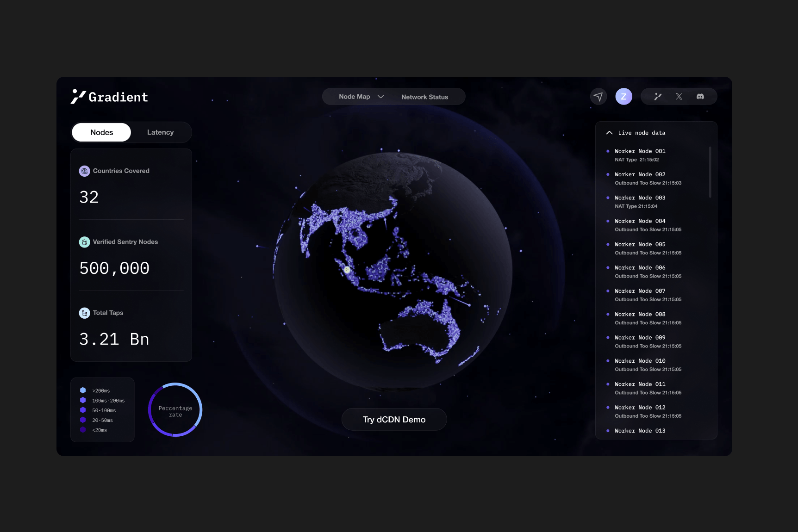Select the Worker Node 010 entry
Viewport: 798px width, 532px height.
[648, 365]
